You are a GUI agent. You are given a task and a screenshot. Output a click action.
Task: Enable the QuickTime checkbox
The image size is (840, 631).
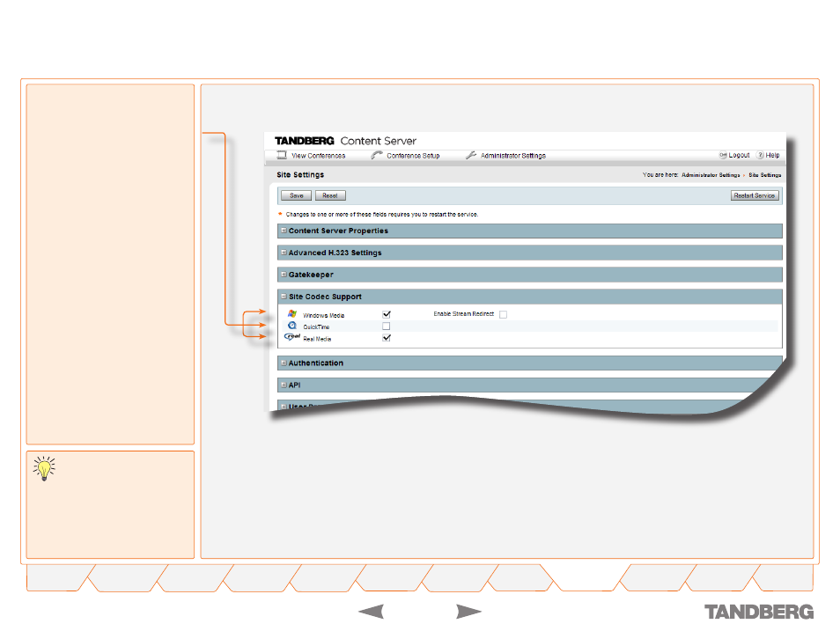click(x=387, y=327)
